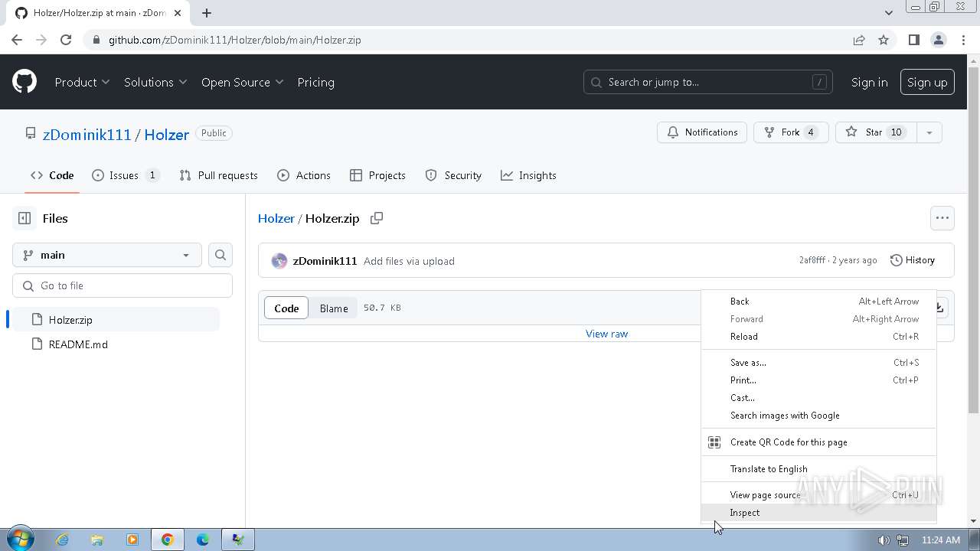
Task: Open Projects tab
Action: (377, 175)
